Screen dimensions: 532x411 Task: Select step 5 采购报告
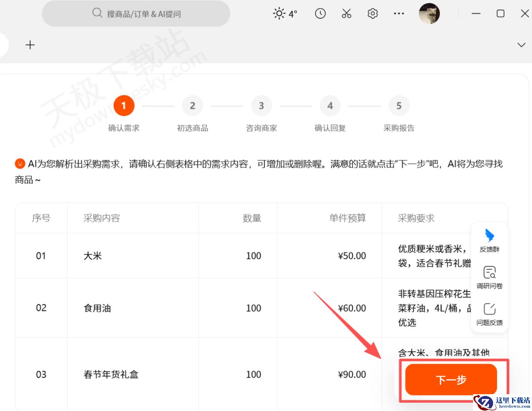[x=399, y=105]
